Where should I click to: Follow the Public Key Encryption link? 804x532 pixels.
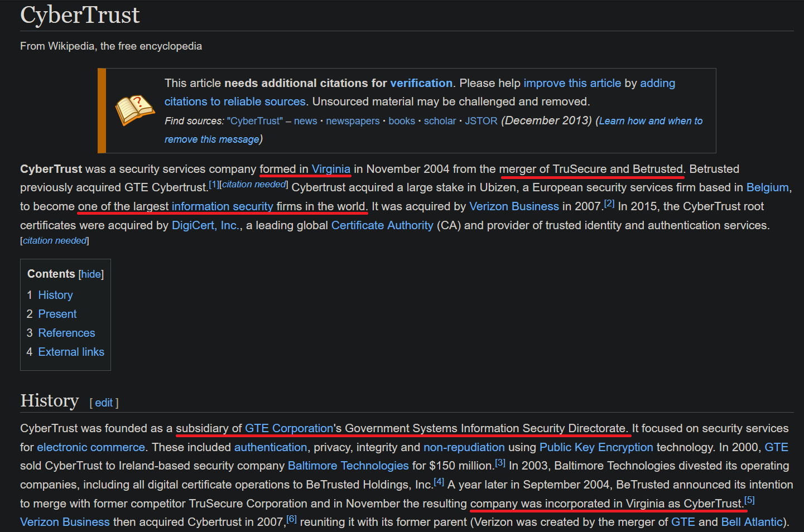[x=596, y=447]
